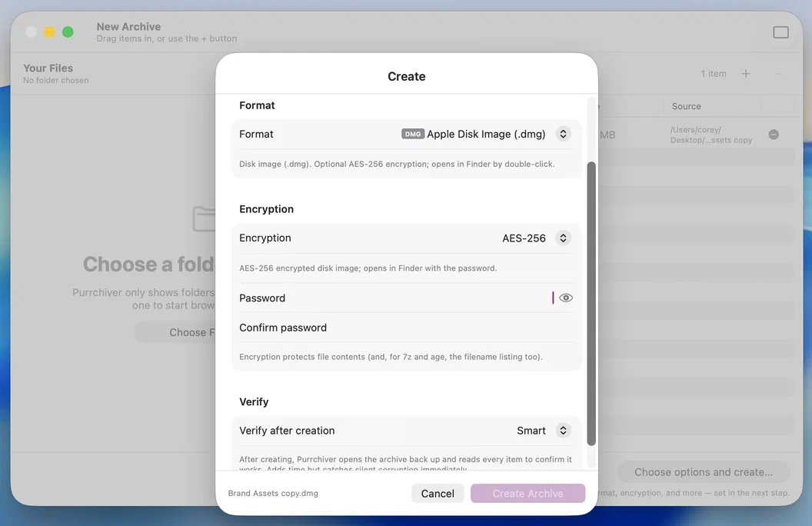Open the Verify after creation dropdown
This screenshot has height=526, width=812.
pos(563,431)
